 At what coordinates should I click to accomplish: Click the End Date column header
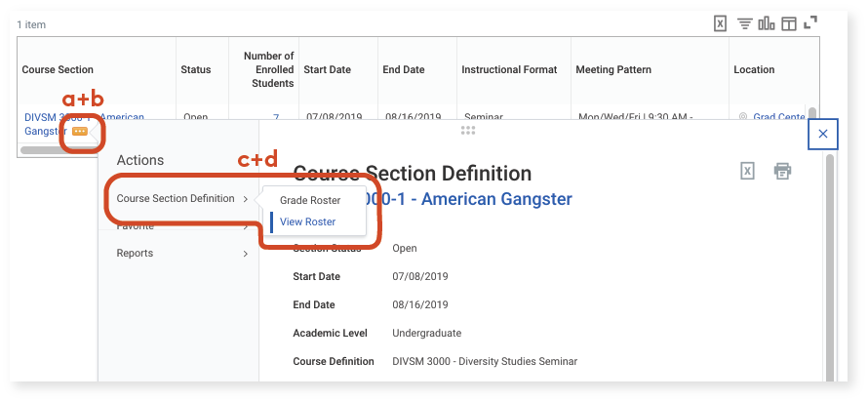(404, 70)
